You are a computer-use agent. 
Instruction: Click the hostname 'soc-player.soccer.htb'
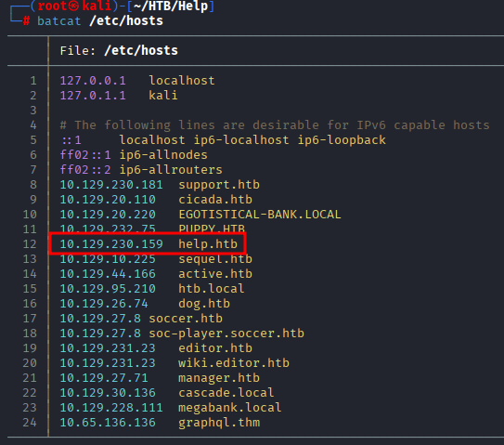point(226,334)
